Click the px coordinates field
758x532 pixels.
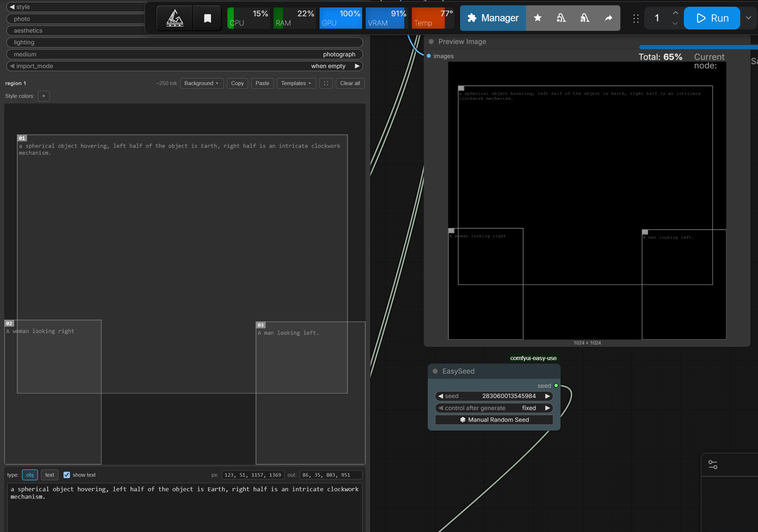pyautogui.click(x=253, y=475)
